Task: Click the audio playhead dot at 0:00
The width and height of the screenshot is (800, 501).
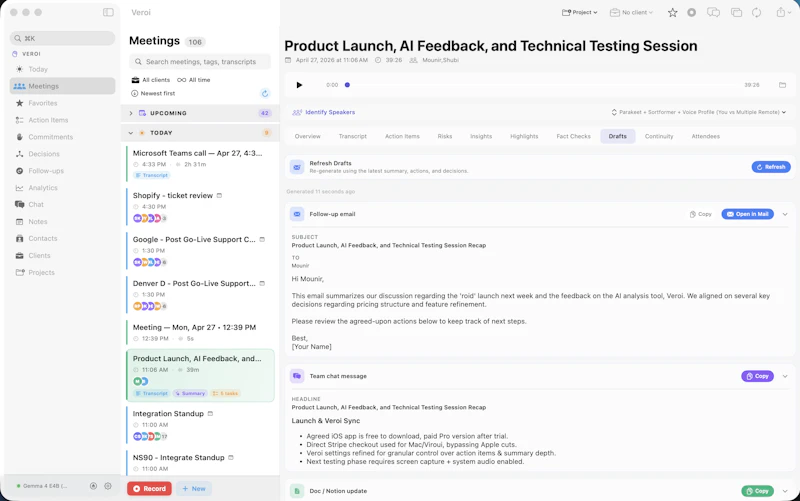Action: click(x=347, y=85)
